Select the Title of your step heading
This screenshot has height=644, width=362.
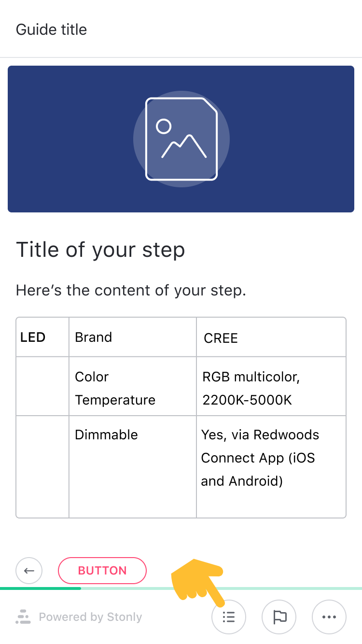coord(100,250)
